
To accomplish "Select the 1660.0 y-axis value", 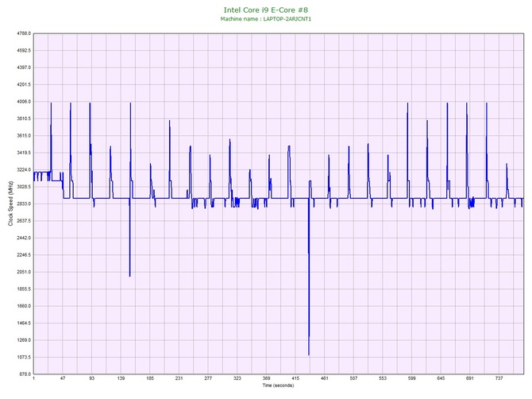I will tap(24, 306).
